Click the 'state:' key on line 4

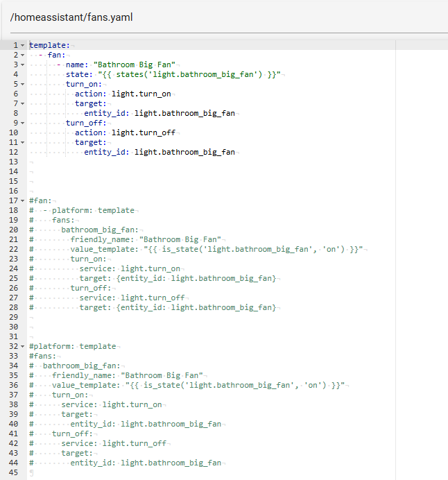pyautogui.click(x=79, y=74)
